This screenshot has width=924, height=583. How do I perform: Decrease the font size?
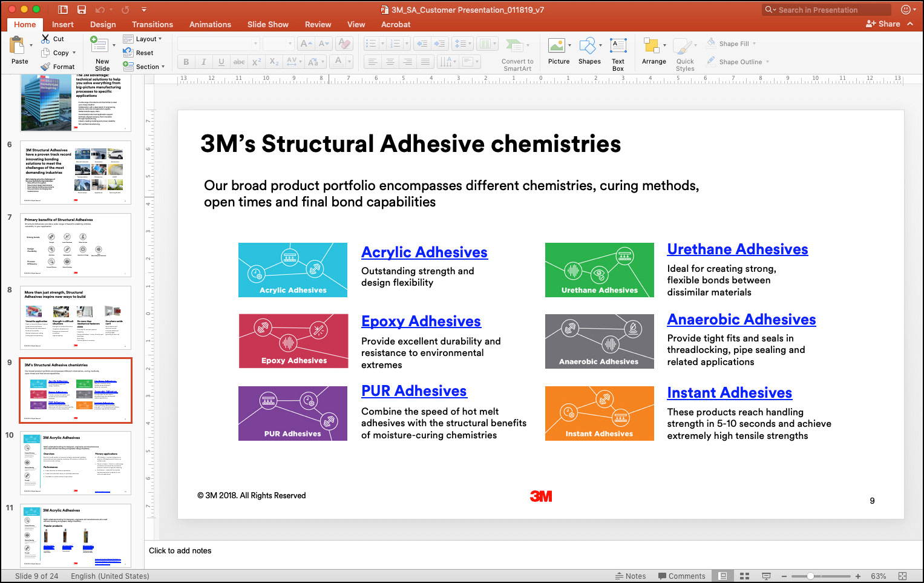[324, 44]
